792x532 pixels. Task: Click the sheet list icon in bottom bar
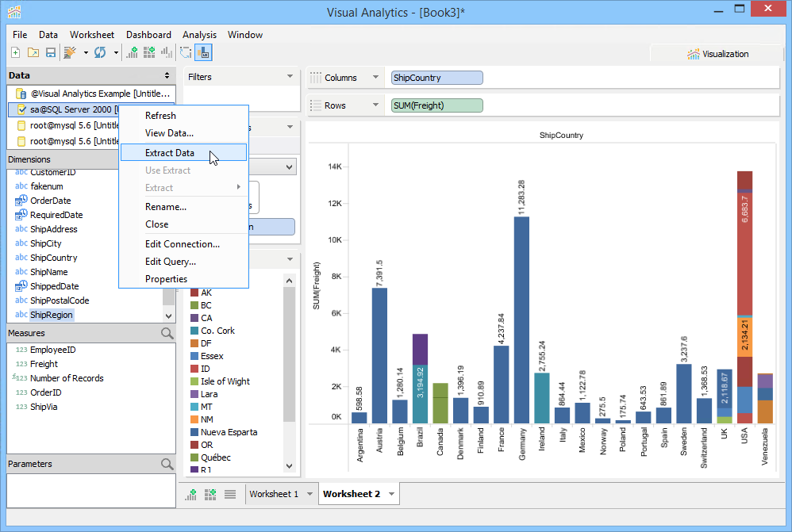click(230, 494)
